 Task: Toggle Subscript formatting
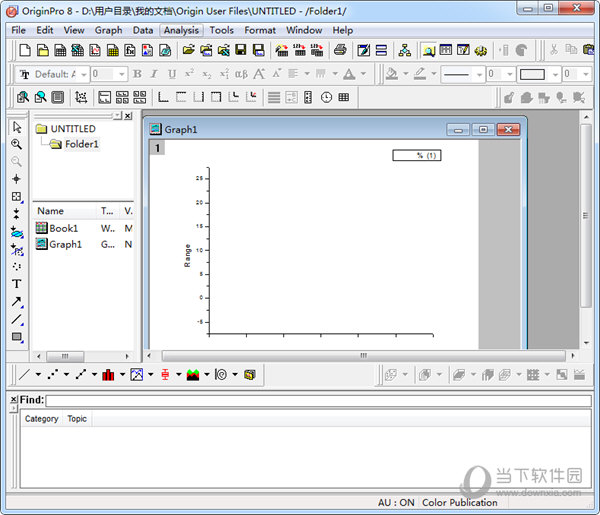pyautogui.click(x=207, y=74)
